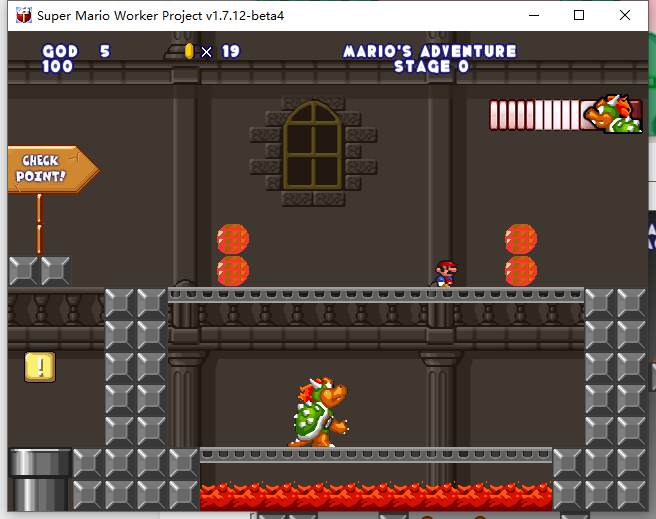Click the Mario character on the bridge
This screenshot has height=519, width=656.
pyautogui.click(x=445, y=273)
